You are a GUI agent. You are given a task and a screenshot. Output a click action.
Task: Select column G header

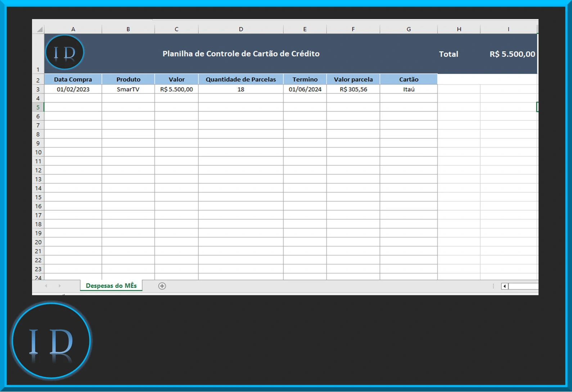point(409,29)
